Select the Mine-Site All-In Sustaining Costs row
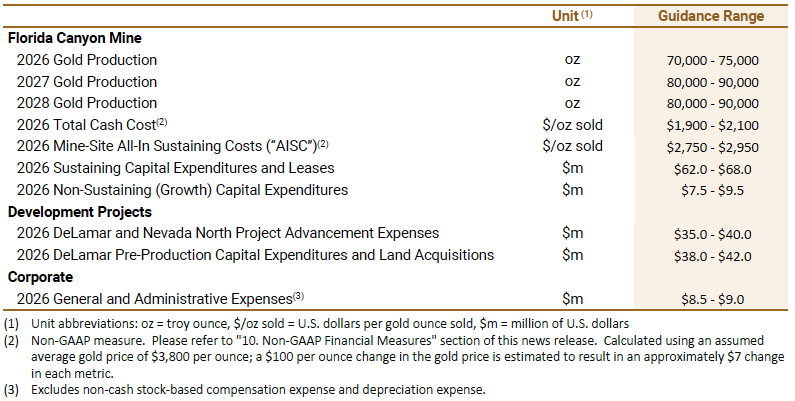 (172, 146)
